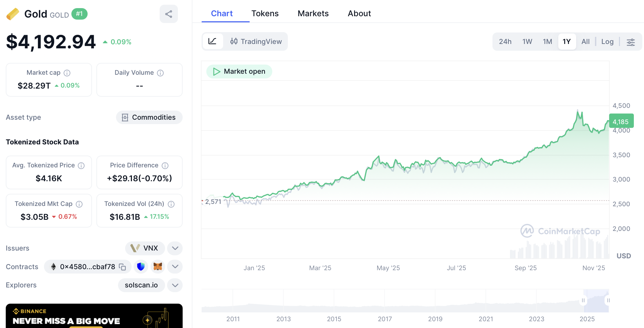
Task: Open chart settings sliders icon
Action: pyautogui.click(x=630, y=42)
